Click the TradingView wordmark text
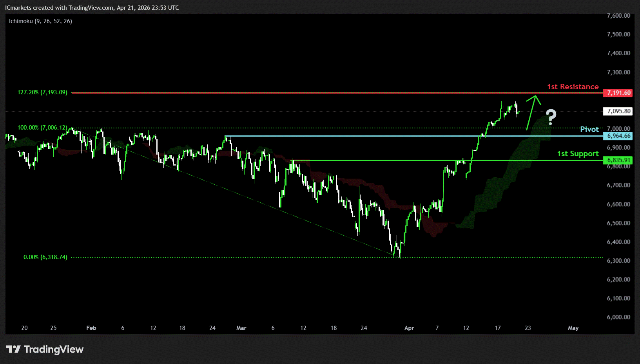 coord(54,349)
